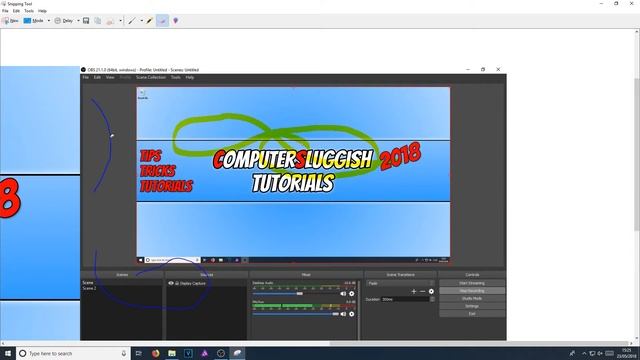Viewport: 640px width, 360px height.
Task: Click the Send Snip mail icon
Action: click(x=110, y=21)
